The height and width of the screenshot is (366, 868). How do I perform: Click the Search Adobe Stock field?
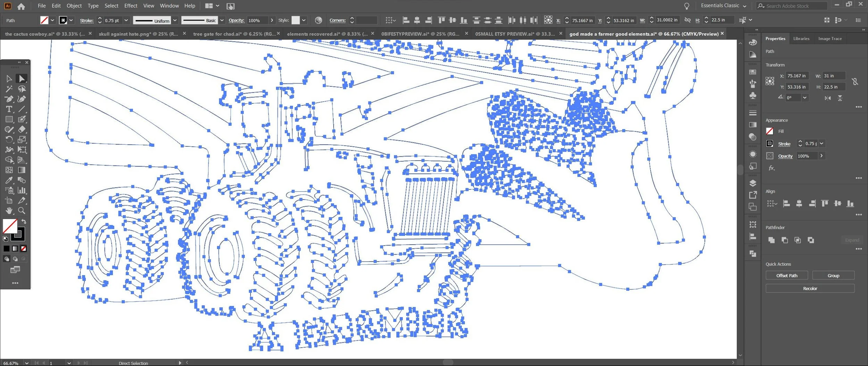pos(792,6)
